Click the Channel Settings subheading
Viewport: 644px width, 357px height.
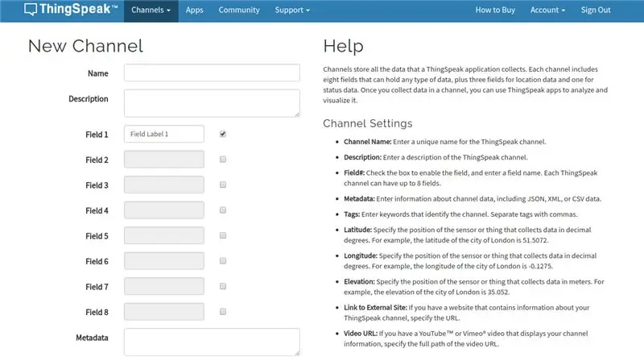(x=368, y=123)
